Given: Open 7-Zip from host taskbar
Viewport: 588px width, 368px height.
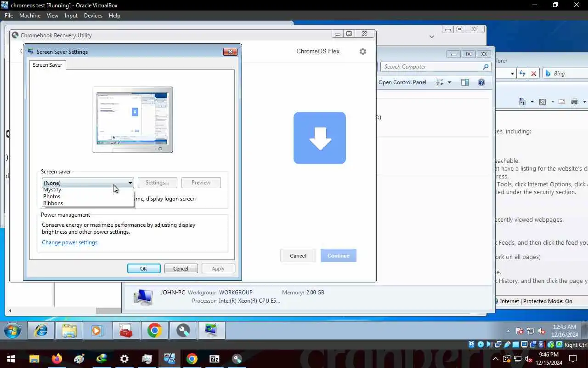Looking at the screenshot, I should tap(215, 359).
